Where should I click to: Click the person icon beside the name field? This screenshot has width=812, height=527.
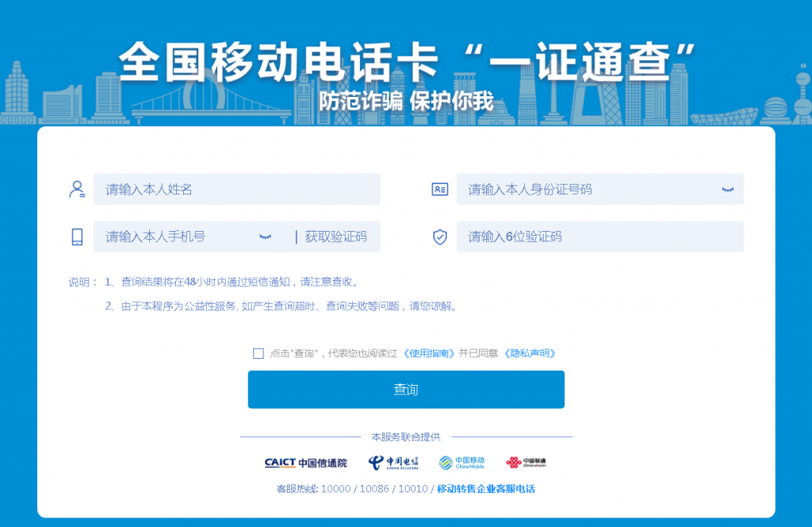pos(76,188)
